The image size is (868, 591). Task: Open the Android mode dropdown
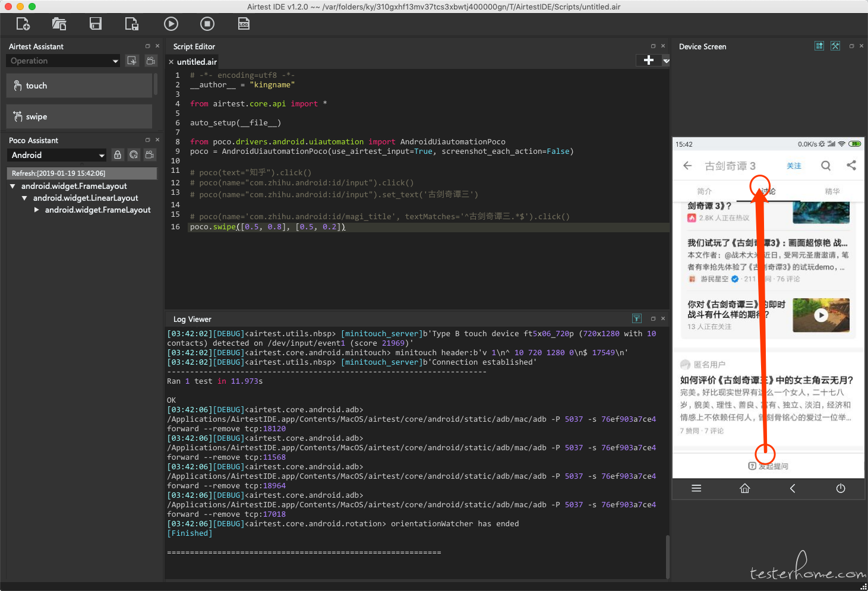57,155
